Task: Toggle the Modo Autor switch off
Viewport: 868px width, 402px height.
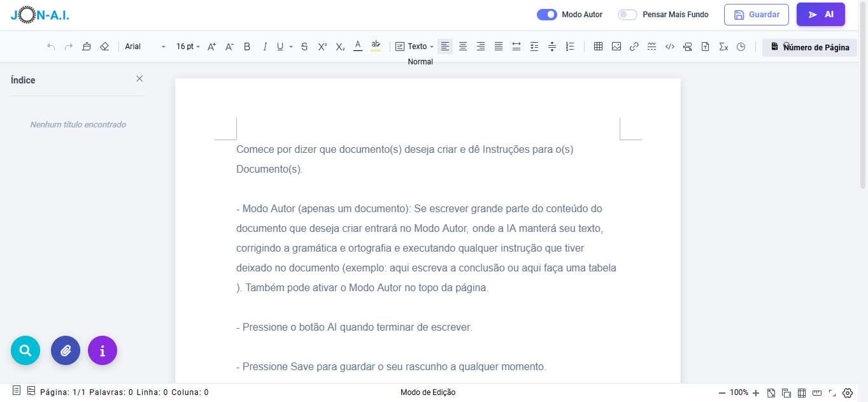Action: [x=547, y=15]
